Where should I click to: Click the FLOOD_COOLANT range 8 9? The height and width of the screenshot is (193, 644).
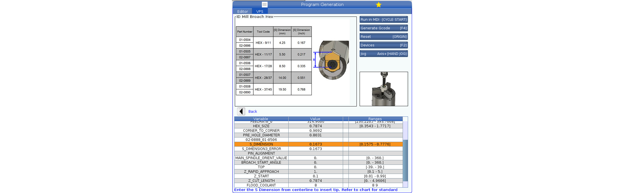pyautogui.click(x=375, y=185)
